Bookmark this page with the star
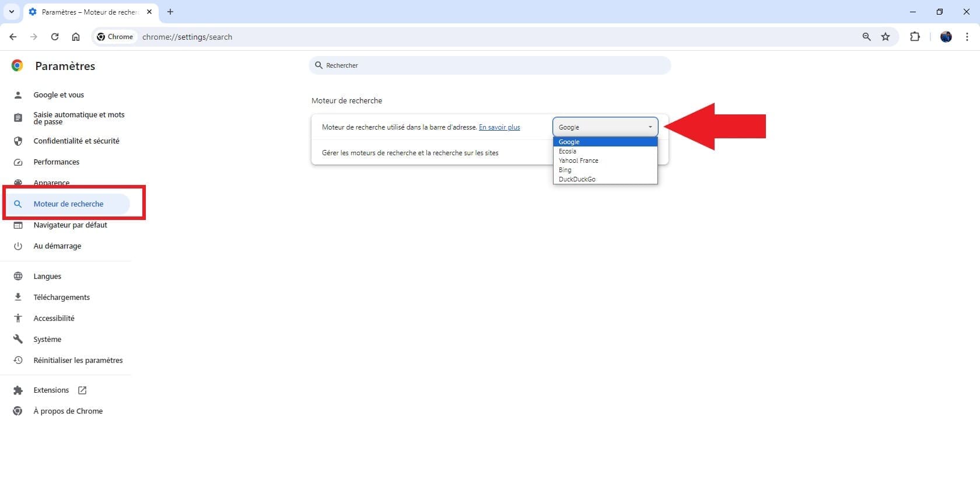The width and height of the screenshot is (980, 503). (885, 37)
